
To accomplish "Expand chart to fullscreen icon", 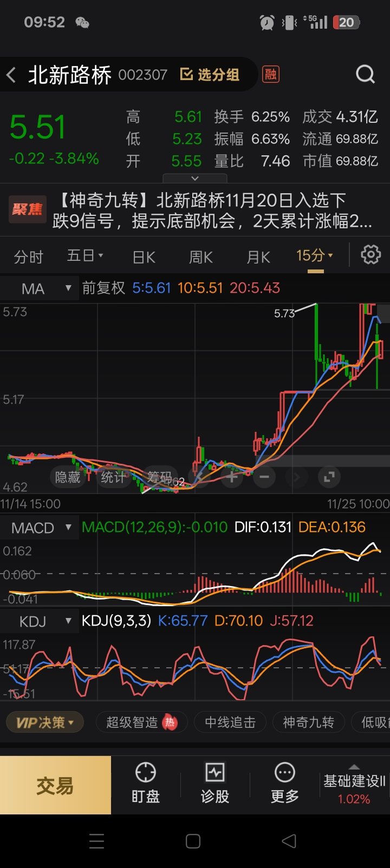I will 329,477.
